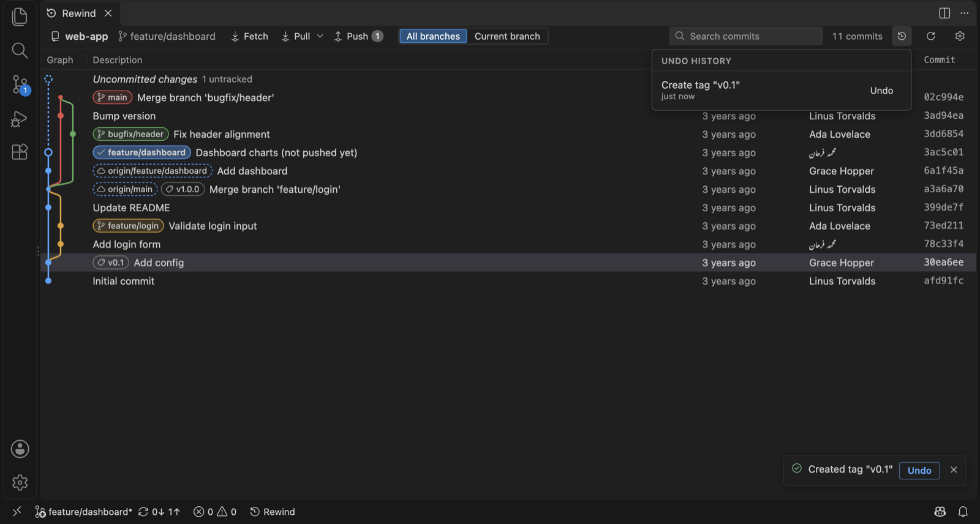
Task: Toggle to the All branches view
Action: coord(433,36)
